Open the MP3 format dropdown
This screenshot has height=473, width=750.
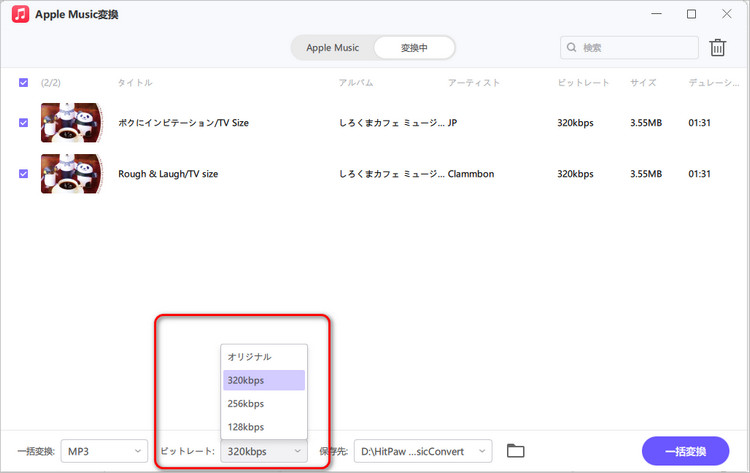[x=104, y=451]
